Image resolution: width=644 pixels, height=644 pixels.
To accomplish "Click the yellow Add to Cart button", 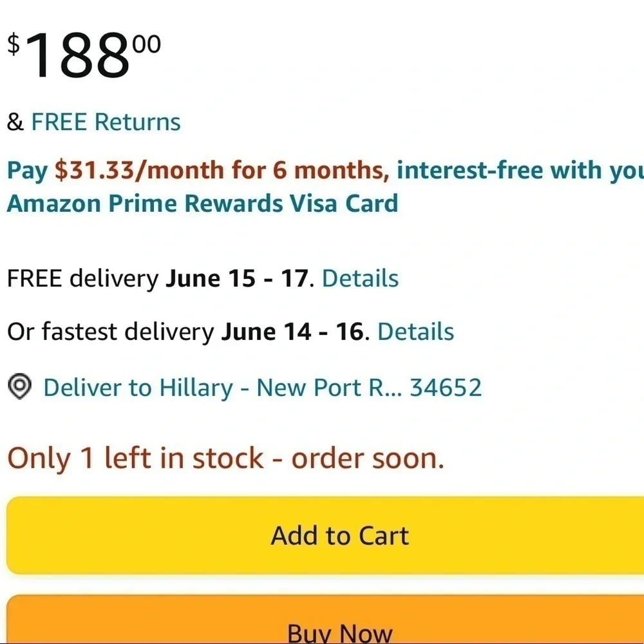I will tap(325, 535).
